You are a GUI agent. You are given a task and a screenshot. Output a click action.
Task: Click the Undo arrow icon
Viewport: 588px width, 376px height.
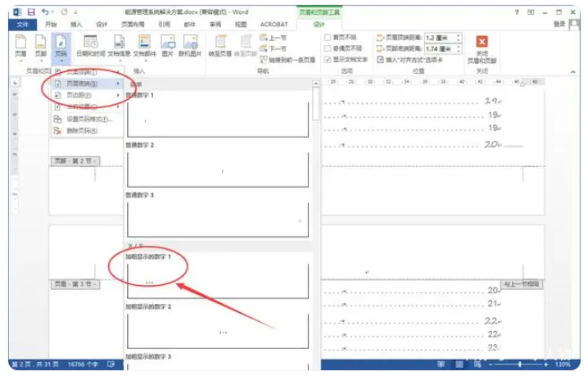(44, 12)
